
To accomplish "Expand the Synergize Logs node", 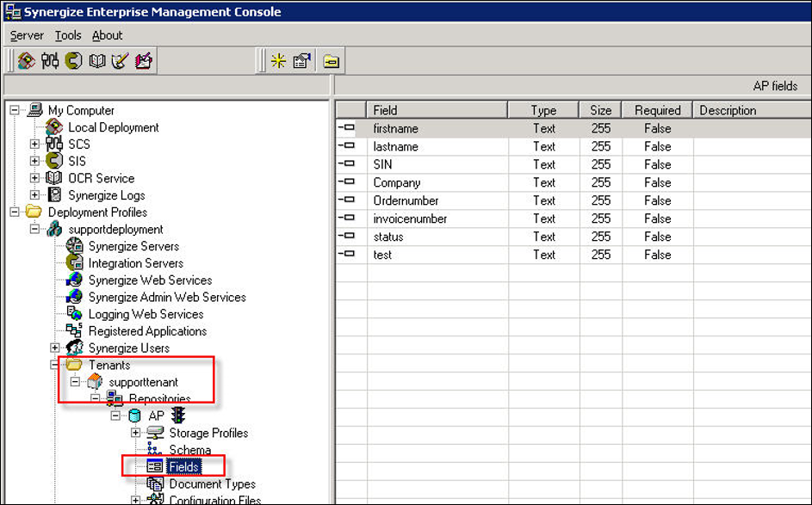I will pyautogui.click(x=34, y=195).
